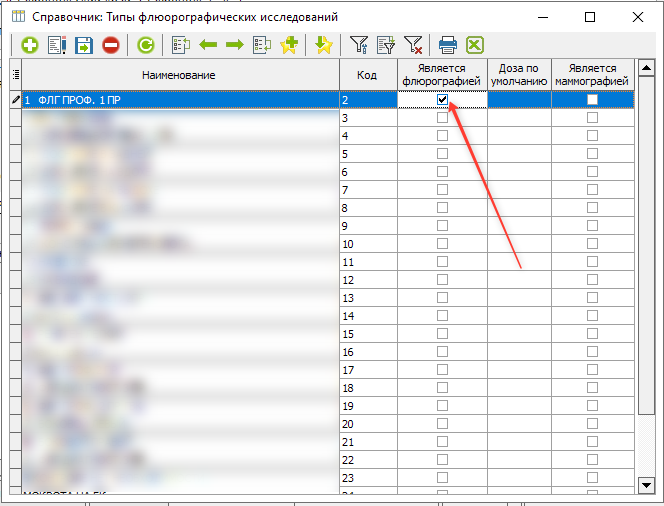
Task: Click the Является флюорографией column header
Action: coord(443,75)
